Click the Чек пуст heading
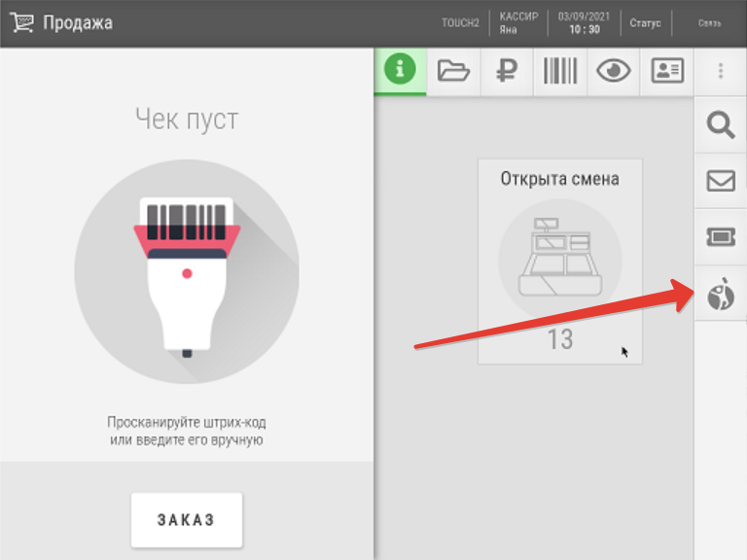The height and width of the screenshot is (560, 747). 187,119
